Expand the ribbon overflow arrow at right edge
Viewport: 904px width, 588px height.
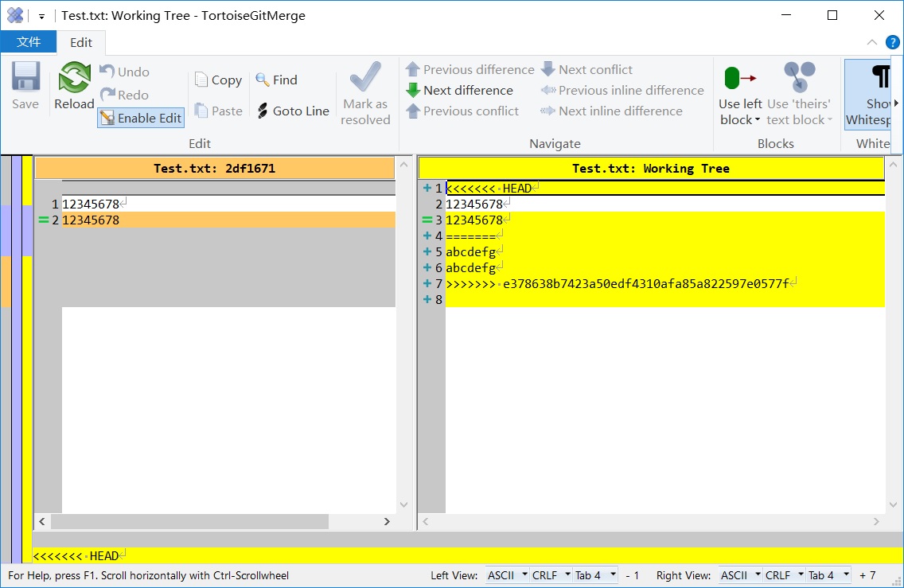(x=897, y=103)
